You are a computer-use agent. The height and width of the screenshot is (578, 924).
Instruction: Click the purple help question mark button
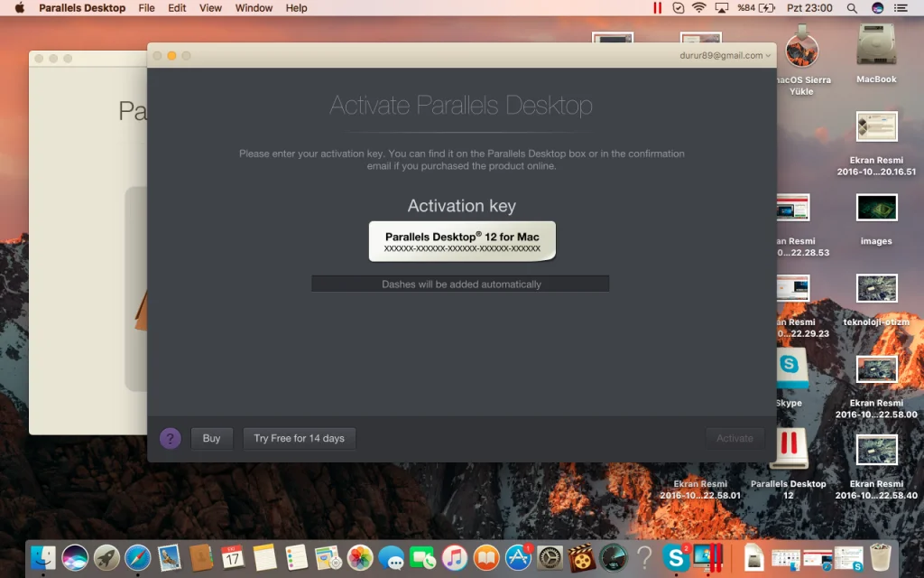(x=171, y=439)
